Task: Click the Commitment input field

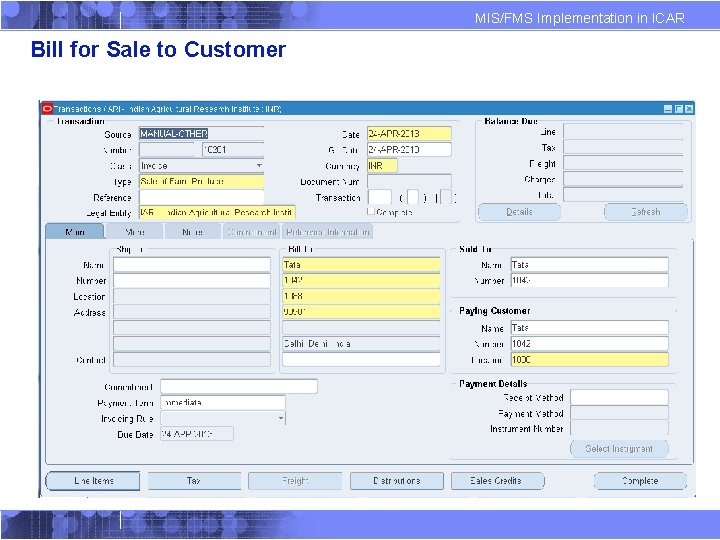Action: point(239,387)
